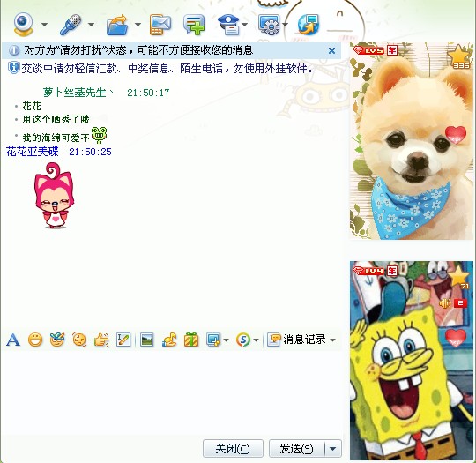
Task: Click the first message line 花花
Action: coord(32,106)
